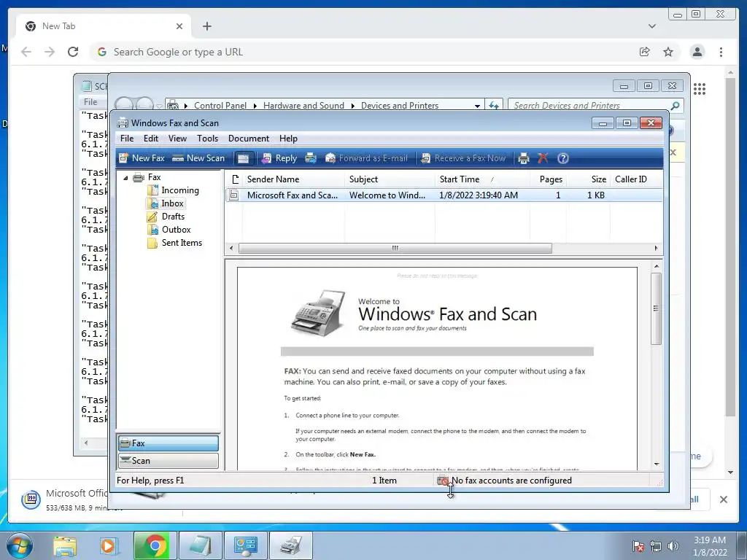Select the Microsoft Fax and Scan message row
747x560 pixels.
[444, 195]
